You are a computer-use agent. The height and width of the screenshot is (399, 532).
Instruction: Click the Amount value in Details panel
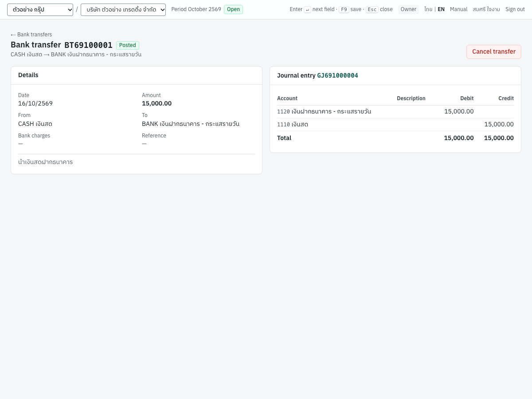tap(156, 103)
